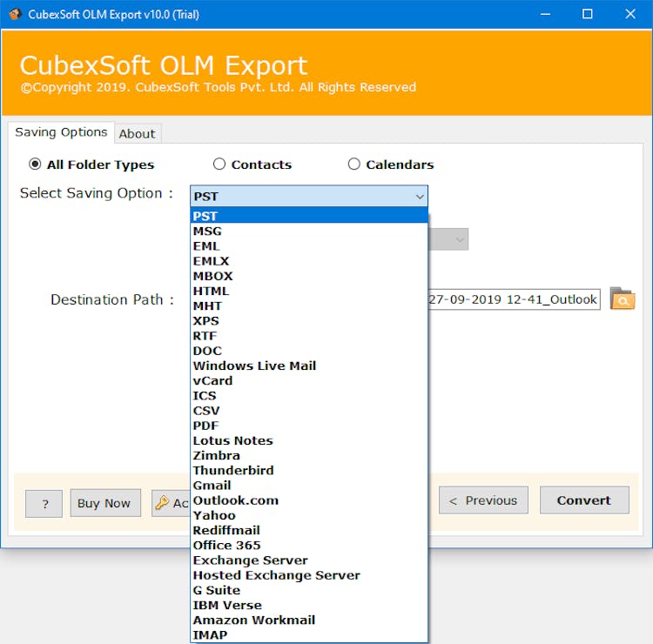Select DOC format in dropdown list
Viewport: 653px width, 644px height.
pyautogui.click(x=309, y=351)
